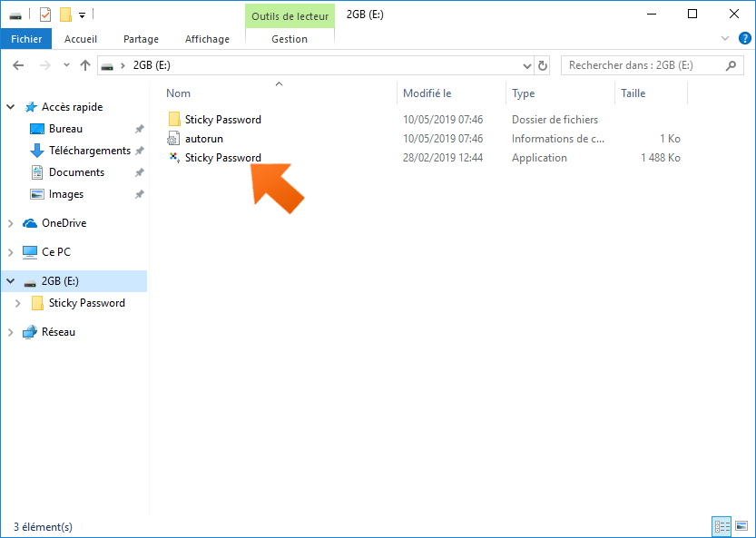Click the pin icon next to Bureau
This screenshot has width=756, height=538.
pyautogui.click(x=140, y=129)
